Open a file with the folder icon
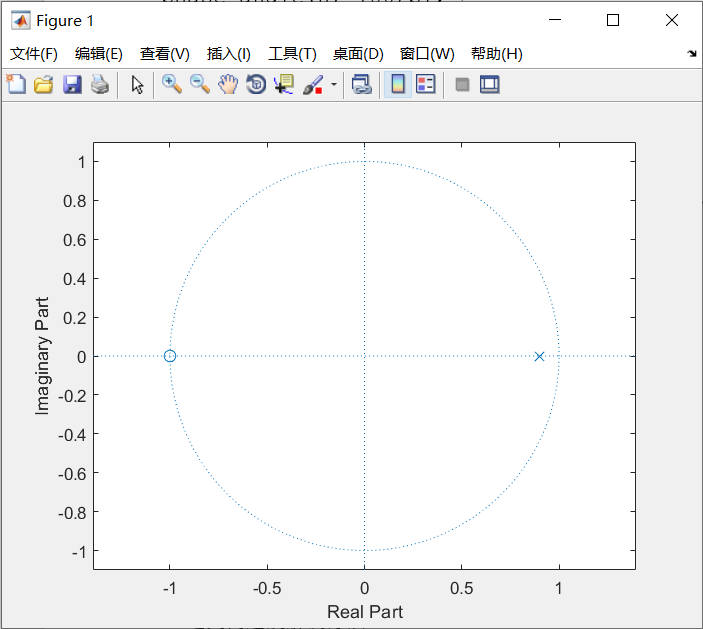The height and width of the screenshot is (629, 703). 43,84
